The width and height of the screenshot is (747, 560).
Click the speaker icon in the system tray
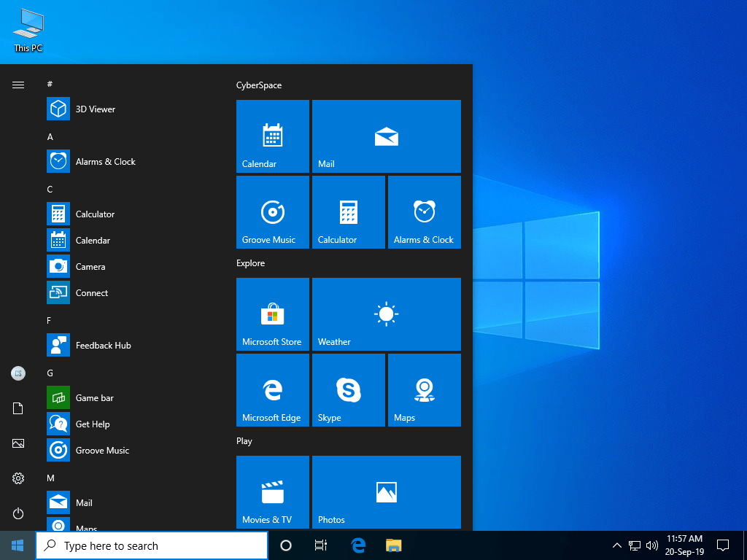click(x=651, y=545)
